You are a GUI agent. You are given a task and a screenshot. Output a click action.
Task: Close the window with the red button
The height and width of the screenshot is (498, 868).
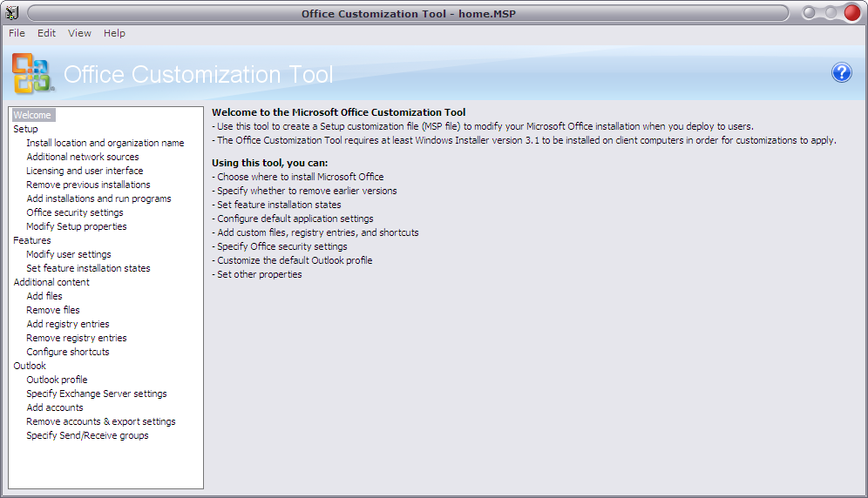[x=852, y=13]
